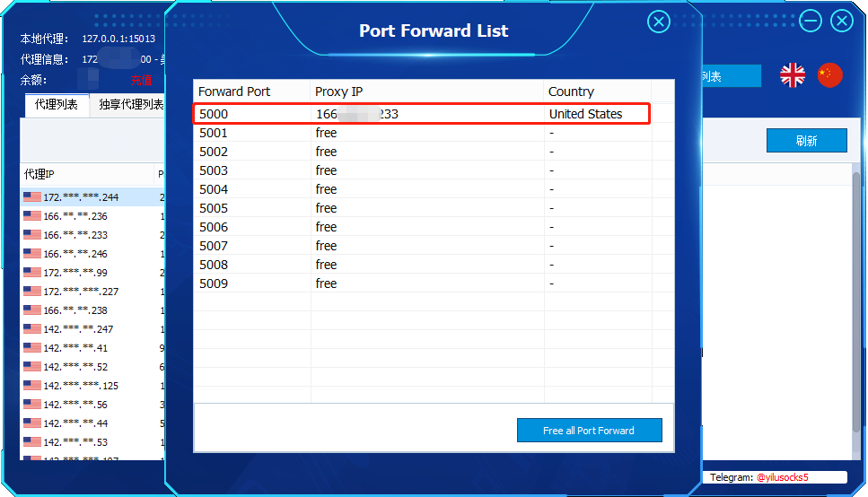Click the UK flag English language icon
The height and width of the screenshot is (497, 868).
point(793,75)
